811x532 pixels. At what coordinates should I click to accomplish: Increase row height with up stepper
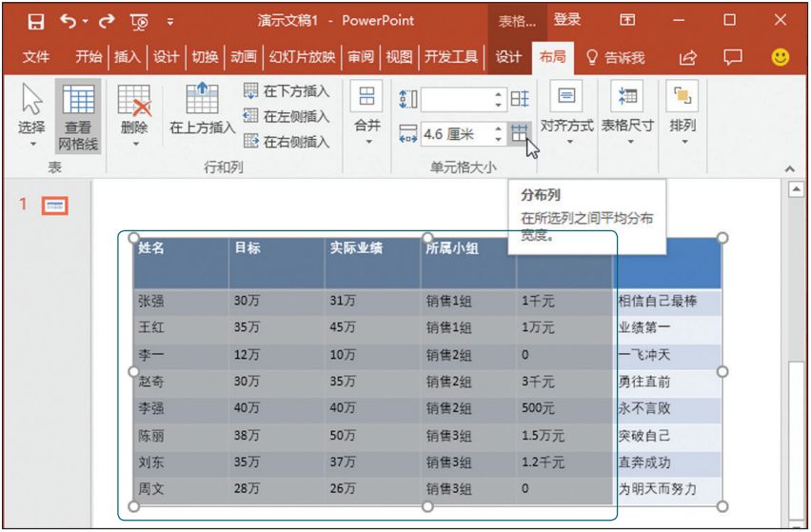coord(498,94)
